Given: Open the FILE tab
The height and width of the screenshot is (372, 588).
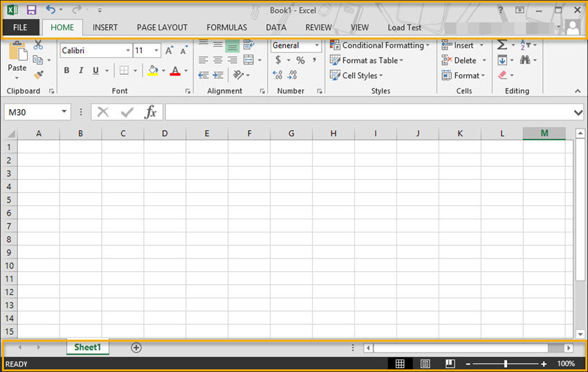Looking at the screenshot, I should pyautogui.click(x=20, y=28).
